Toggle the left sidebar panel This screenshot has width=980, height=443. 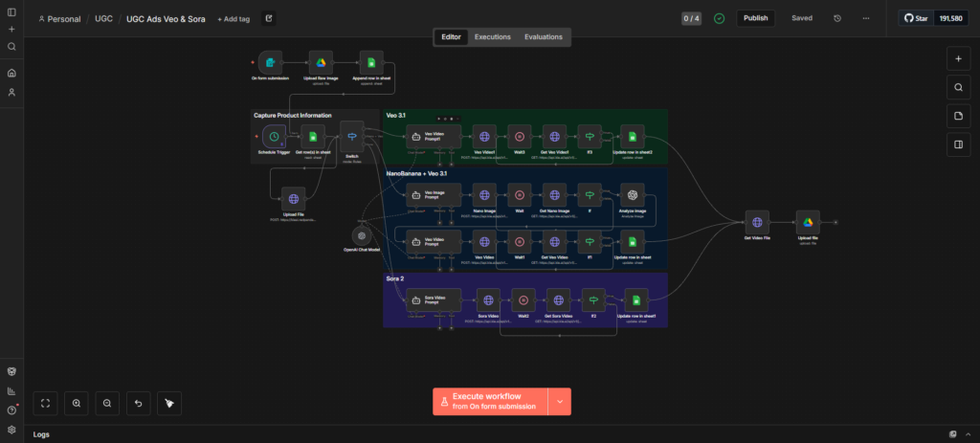click(x=11, y=11)
